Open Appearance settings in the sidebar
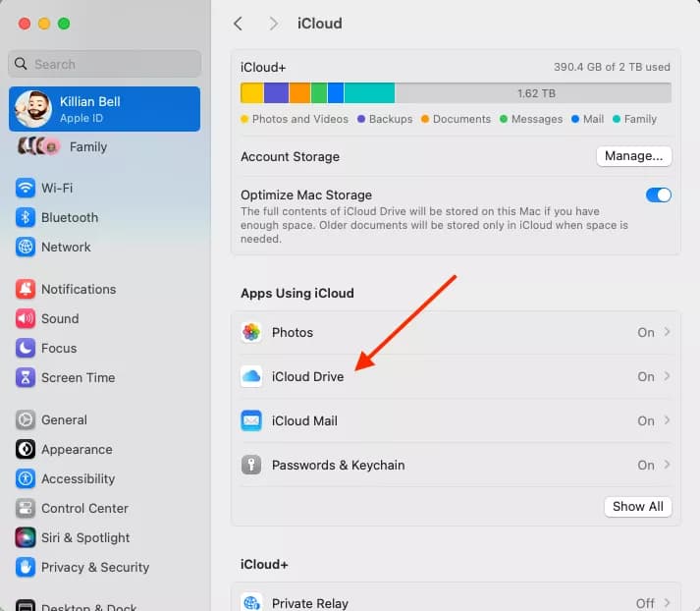The width and height of the screenshot is (700, 611). [x=104, y=449]
